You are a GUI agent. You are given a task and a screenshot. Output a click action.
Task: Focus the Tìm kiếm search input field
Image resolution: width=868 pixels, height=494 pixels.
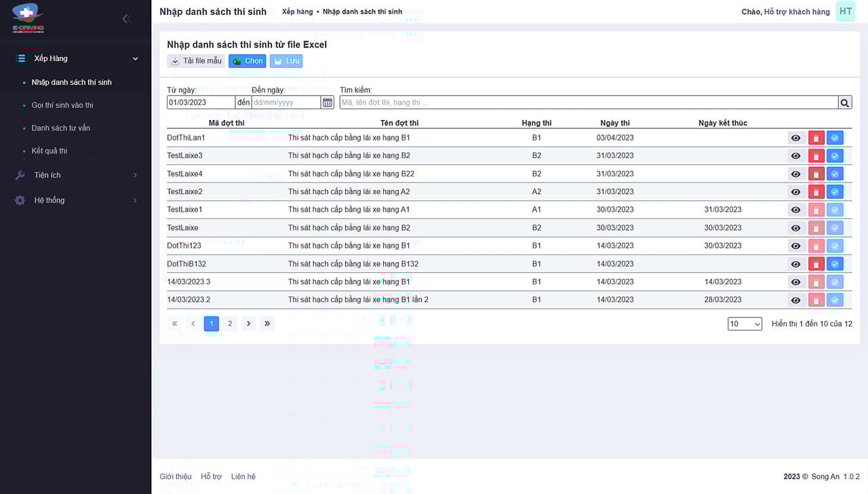tap(588, 102)
